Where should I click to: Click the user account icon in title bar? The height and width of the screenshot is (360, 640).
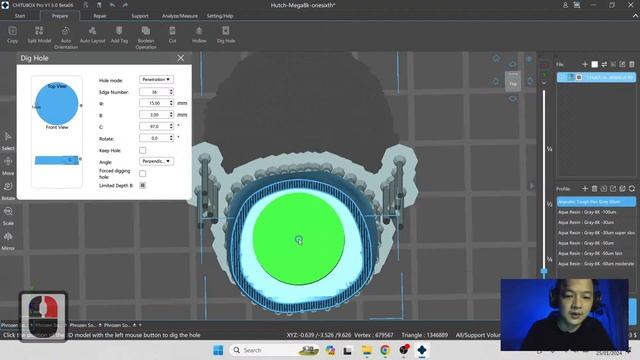coord(565,5)
